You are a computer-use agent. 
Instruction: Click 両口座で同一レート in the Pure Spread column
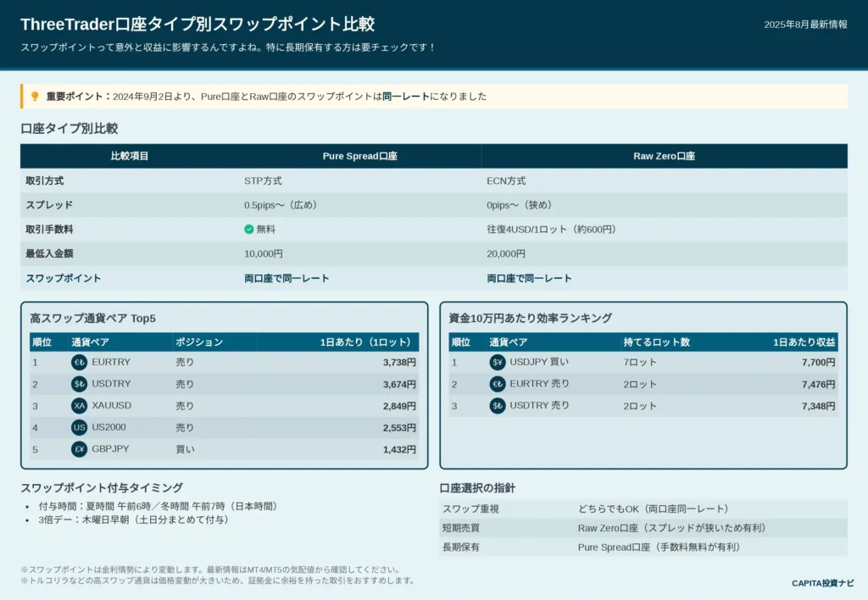[x=287, y=279]
